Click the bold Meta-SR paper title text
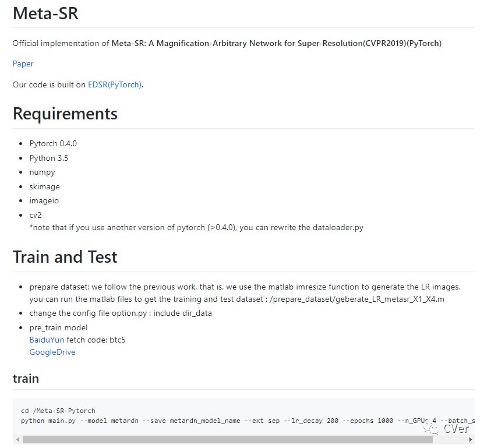Image resolution: width=484 pixels, height=448 pixels. pos(276,43)
